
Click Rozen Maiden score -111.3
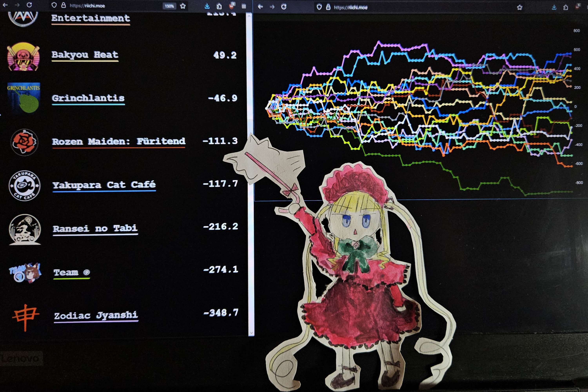coord(220,141)
